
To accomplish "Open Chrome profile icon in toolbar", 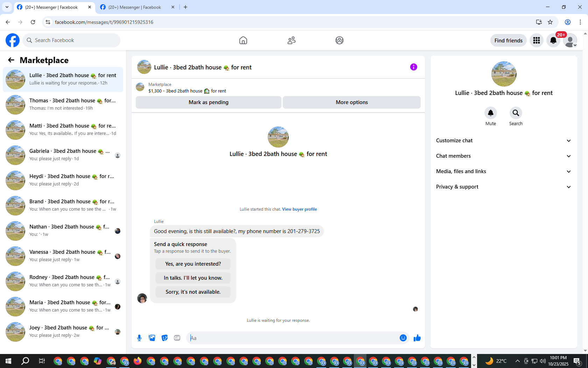I will pyautogui.click(x=568, y=22).
